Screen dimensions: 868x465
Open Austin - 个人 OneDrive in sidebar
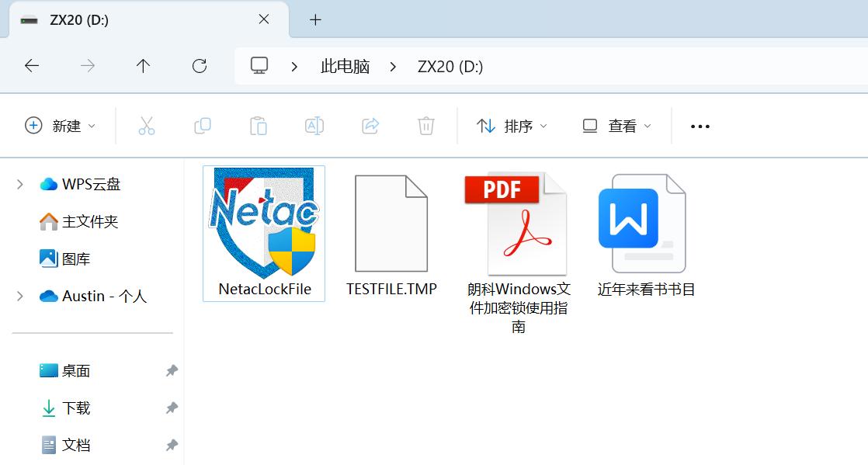point(92,297)
